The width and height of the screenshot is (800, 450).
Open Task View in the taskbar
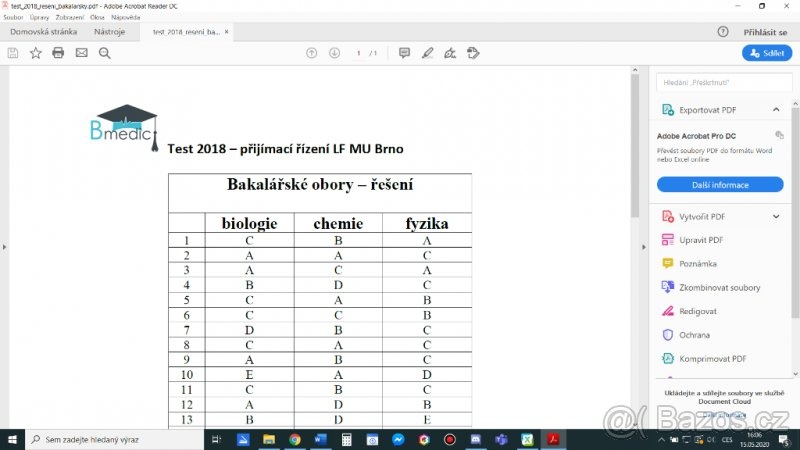point(216,439)
